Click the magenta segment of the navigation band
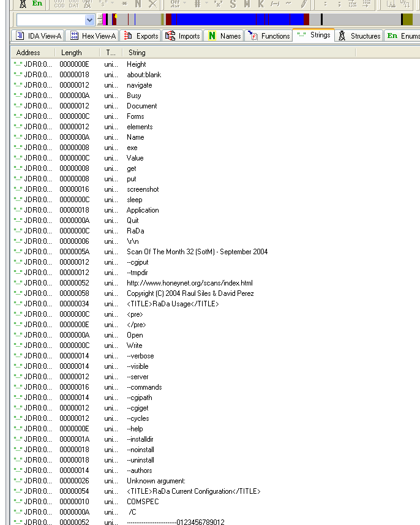The image size is (420, 525). [104, 20]
